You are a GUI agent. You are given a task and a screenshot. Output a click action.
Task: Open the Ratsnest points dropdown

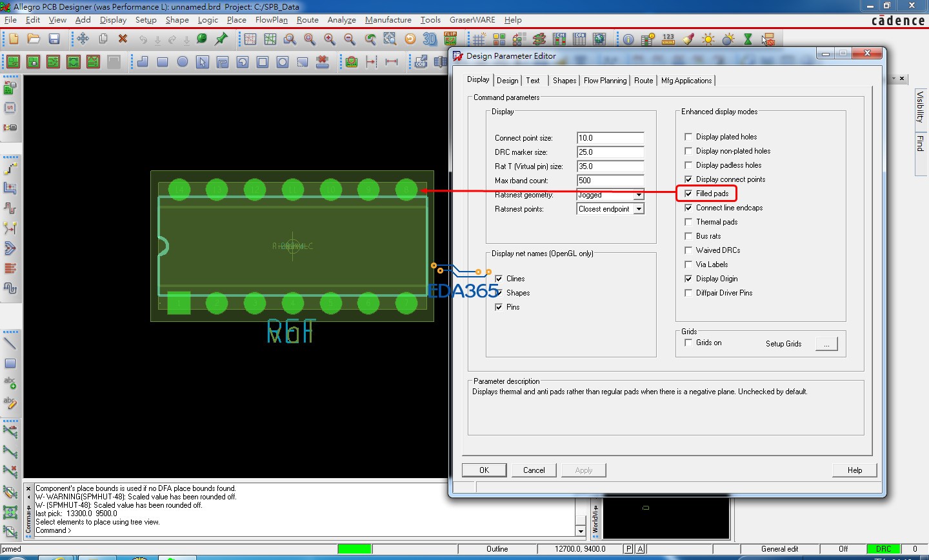pos(639,209)
